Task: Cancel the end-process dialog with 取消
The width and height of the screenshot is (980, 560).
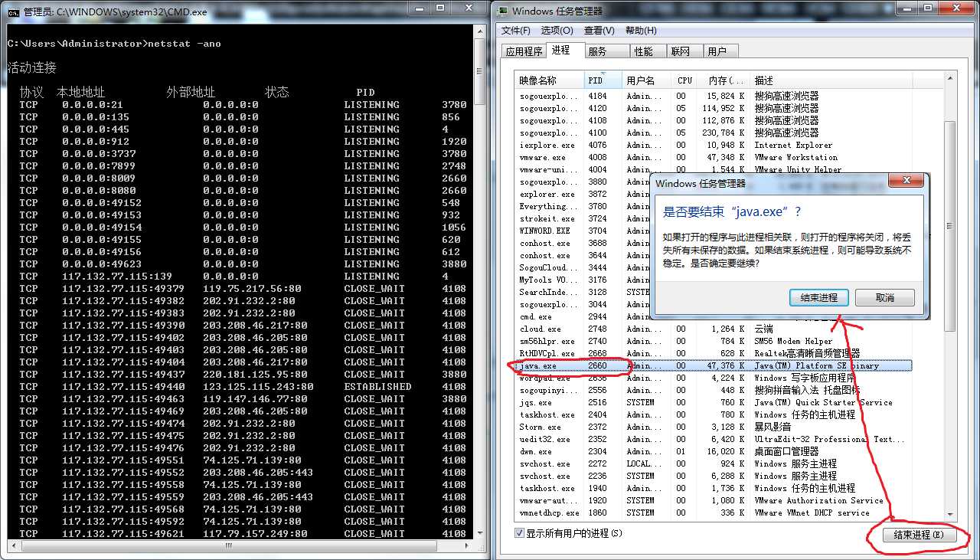Action: coord(884,297)
